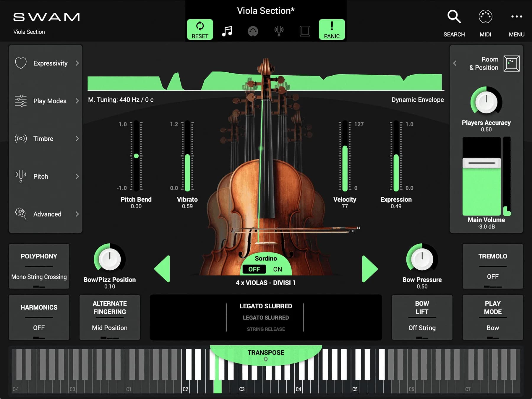Viewport: 532px width, 399px height.
Task: Open the room frame icon in toolbar
Action: point(305,31)
